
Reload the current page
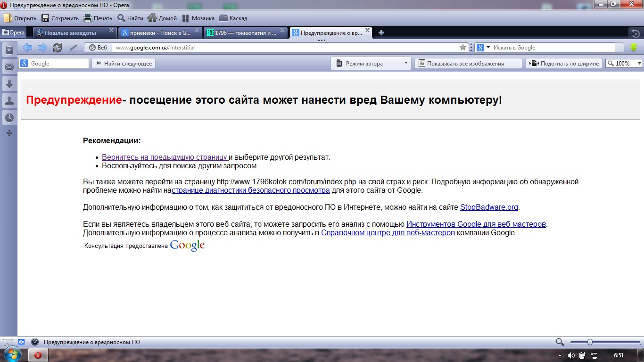click(58, 48)
